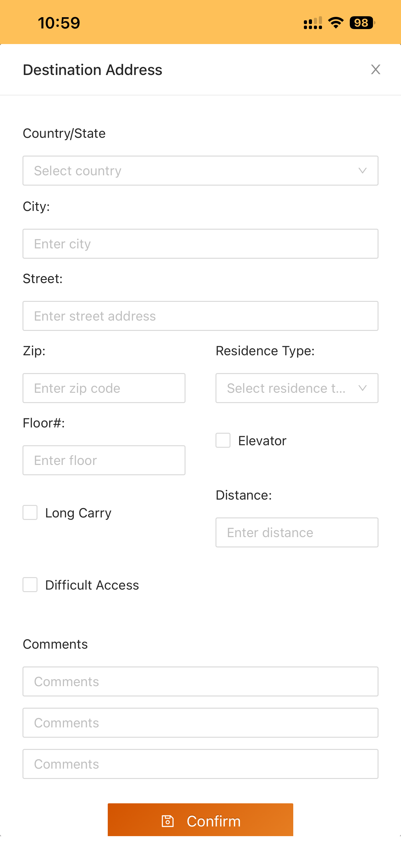Tap the Wi-Fi status icon

[336, 23]
